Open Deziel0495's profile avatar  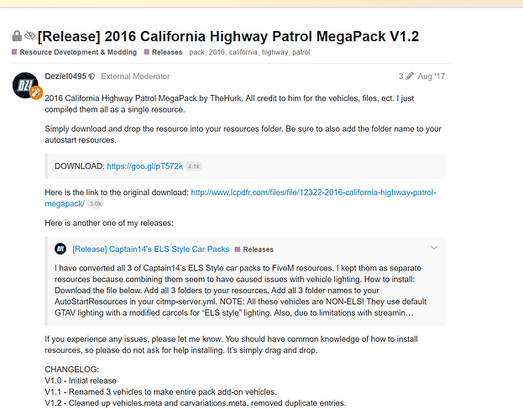click(x=26, y=86)
